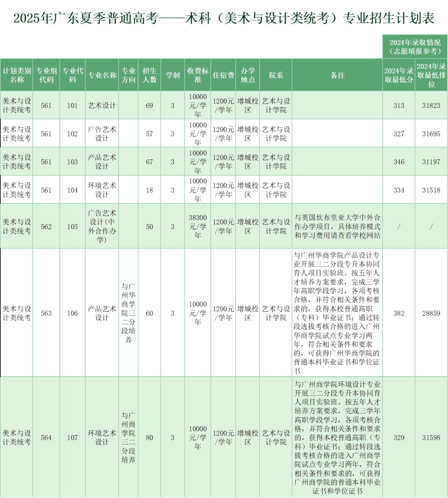This screenshot has height=498, width=448.
Task: Click the 与英国坎布里亚大学 remark cell
Action: pyautogui.click(x=337, y=227)
